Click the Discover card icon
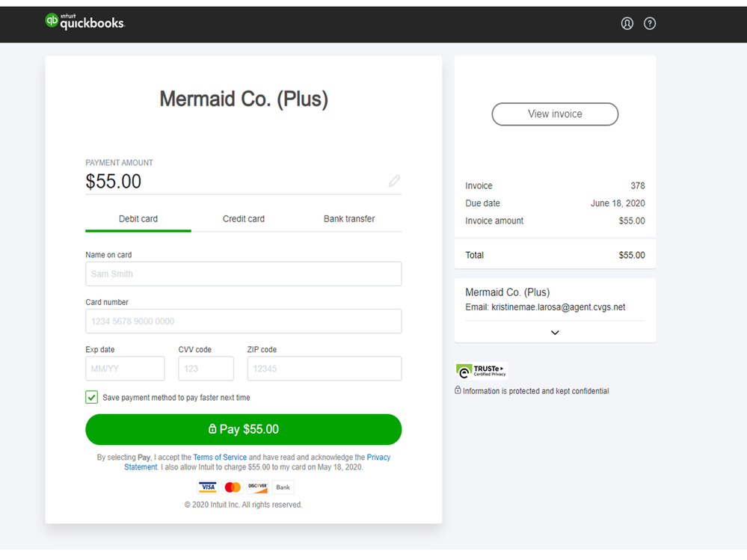The width and height of the screenshot is (747, 560). pos(257,487)
